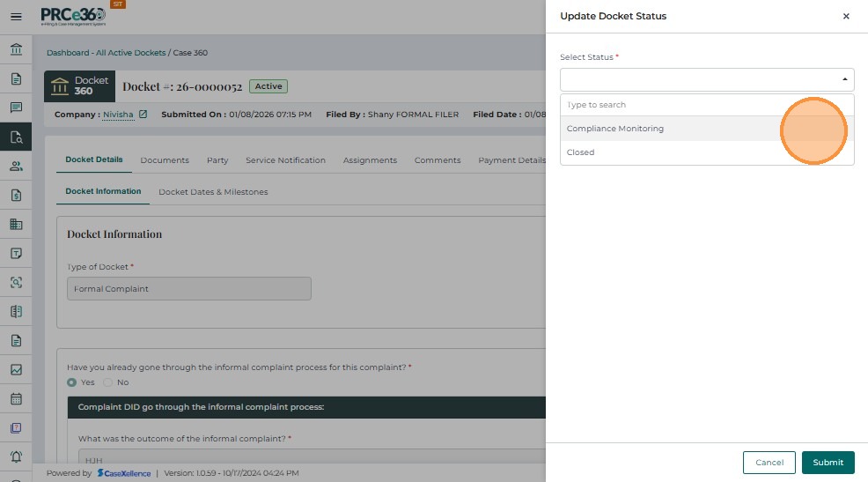Open the chat messages sidebar icon
This screenshot has width=868, height=482.
coord(16,108)
